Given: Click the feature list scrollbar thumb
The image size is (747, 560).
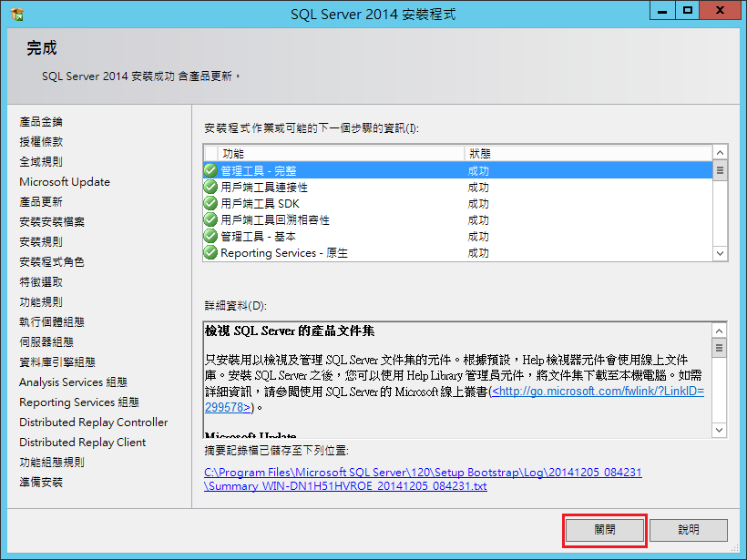Looking at the screenshot, I should pos(720,170).
